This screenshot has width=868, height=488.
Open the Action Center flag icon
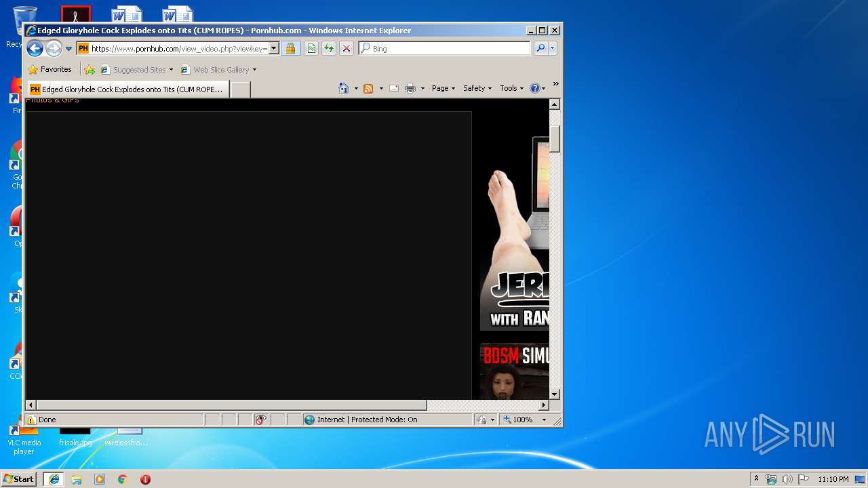(803, 479)
